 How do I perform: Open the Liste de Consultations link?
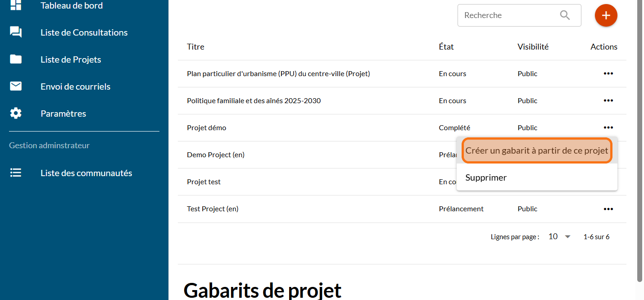pos(84,32)
